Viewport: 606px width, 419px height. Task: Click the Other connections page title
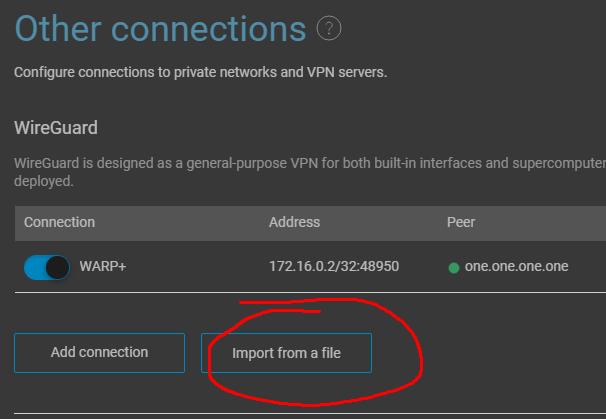160,29
